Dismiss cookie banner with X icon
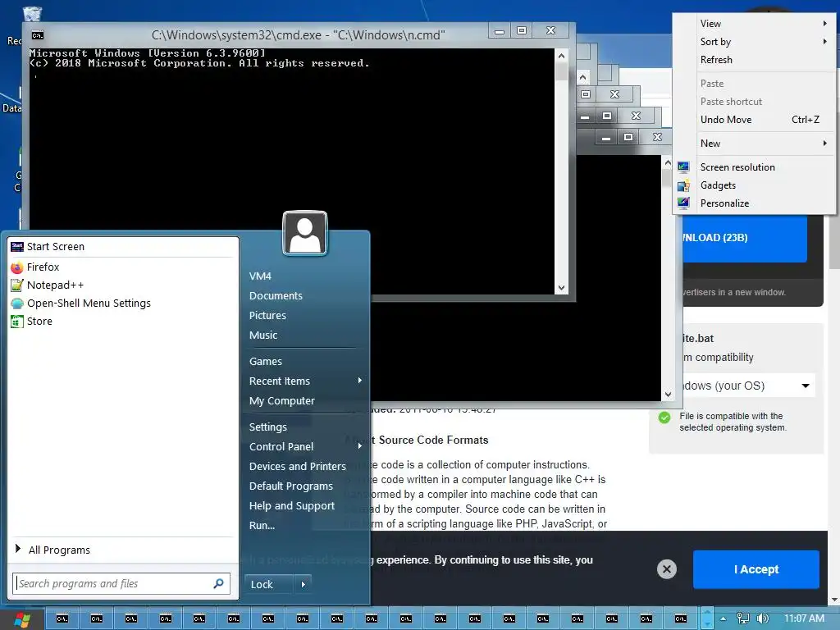 click(666, 569)
